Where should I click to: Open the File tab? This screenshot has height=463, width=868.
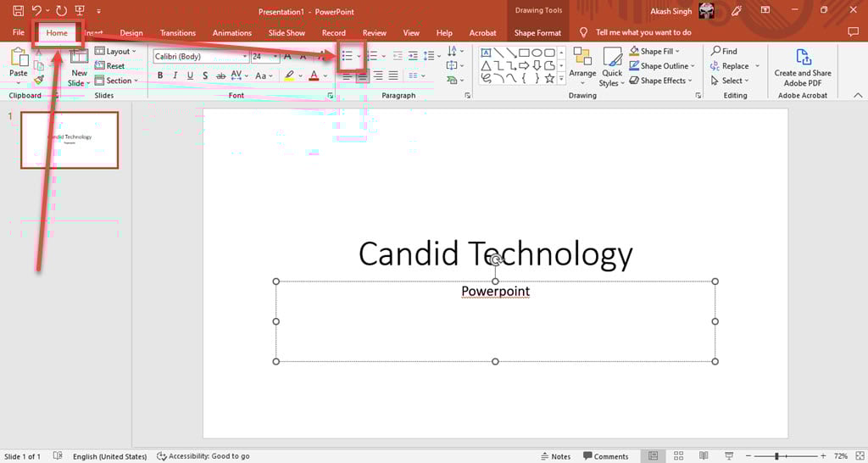pyautogui.click(x=19, y=33)
